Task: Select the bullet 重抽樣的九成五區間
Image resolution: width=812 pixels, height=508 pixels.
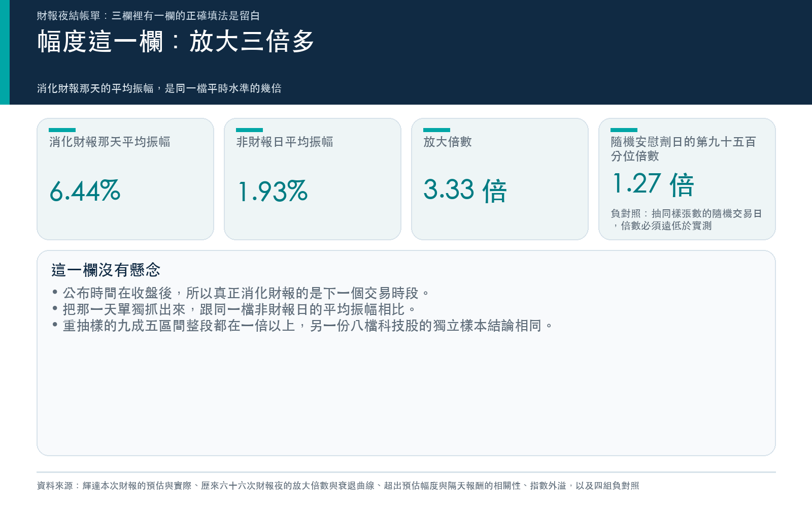Action: 302,326
